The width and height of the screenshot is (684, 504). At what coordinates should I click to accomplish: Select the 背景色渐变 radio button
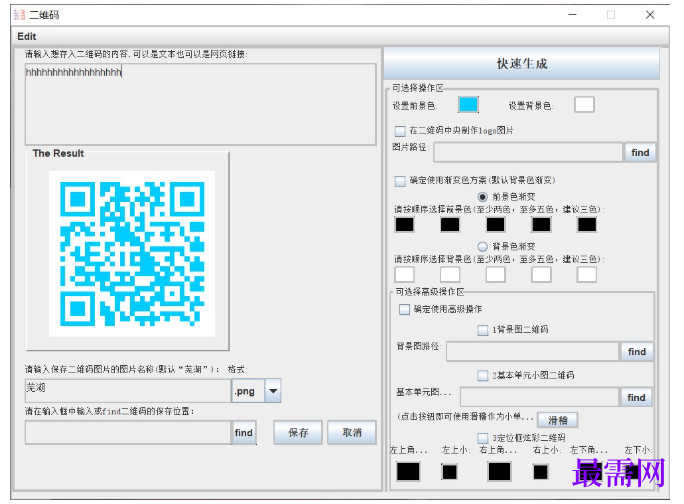[482, 247]
